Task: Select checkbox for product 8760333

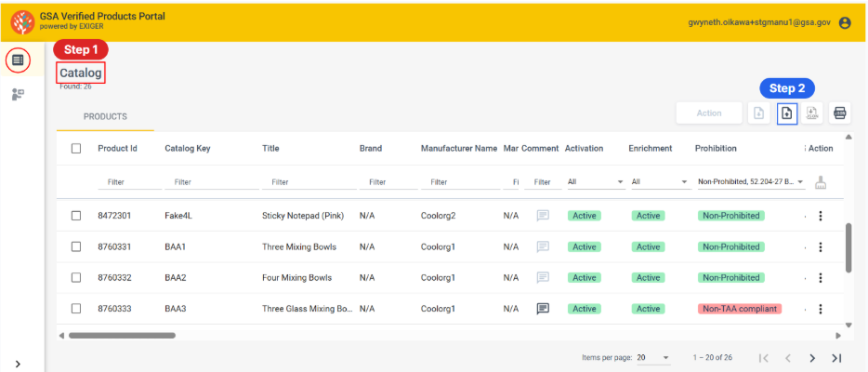Action: [x=76, y=309]
